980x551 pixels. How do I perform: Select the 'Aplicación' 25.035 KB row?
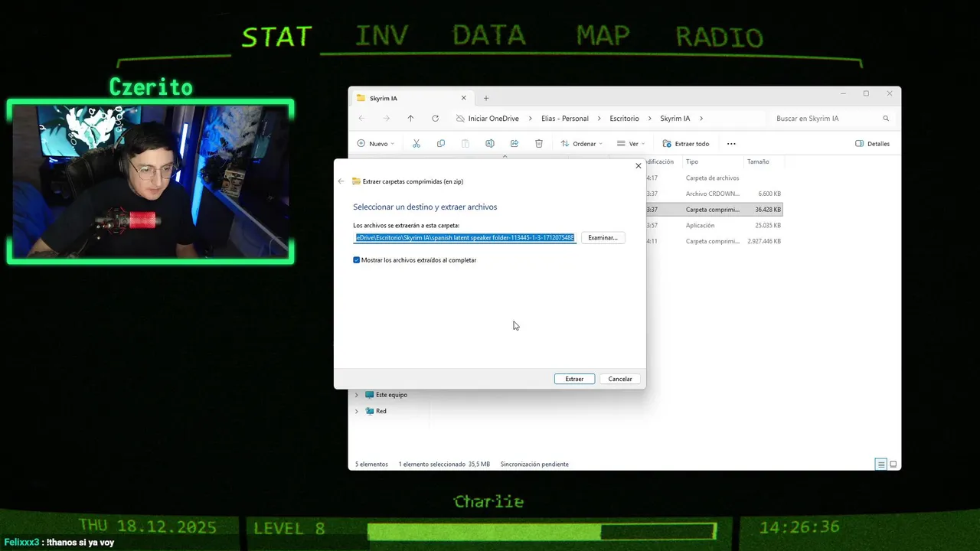714,226
